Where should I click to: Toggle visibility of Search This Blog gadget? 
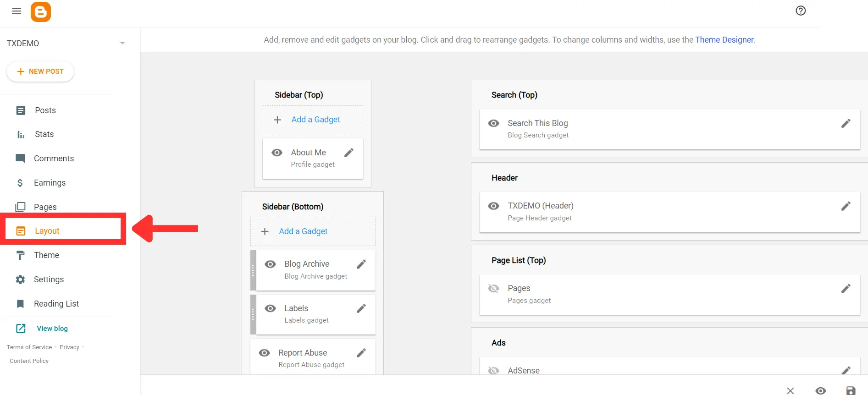click(494, 123)
